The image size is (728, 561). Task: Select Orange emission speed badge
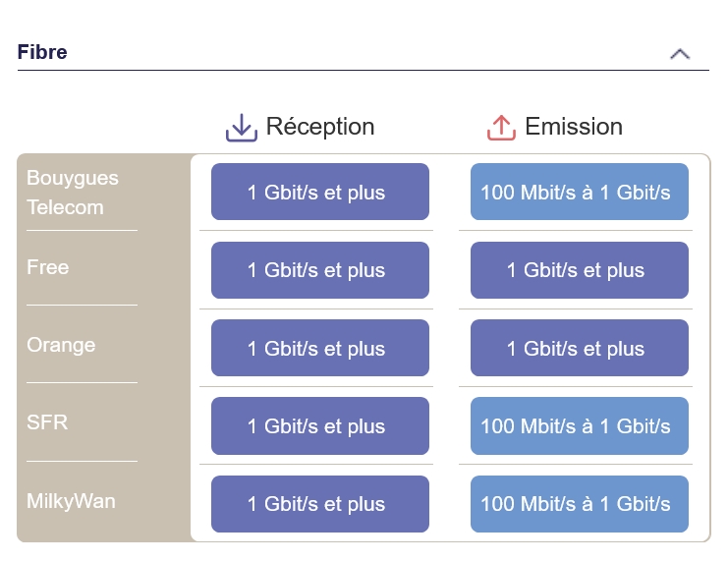click(580, 348)
